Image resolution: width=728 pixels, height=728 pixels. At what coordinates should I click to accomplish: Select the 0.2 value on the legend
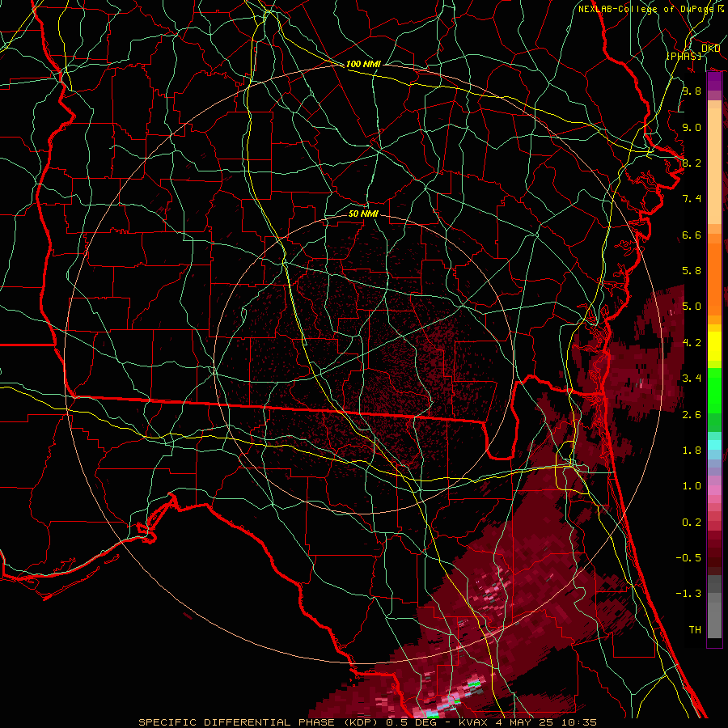point(692,523)
